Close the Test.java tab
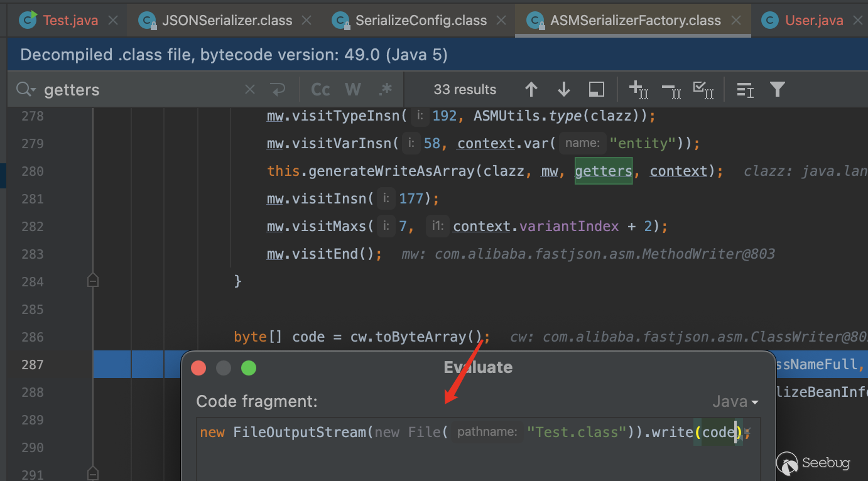This screenshot has width=868, height=481. pos(113,20)
